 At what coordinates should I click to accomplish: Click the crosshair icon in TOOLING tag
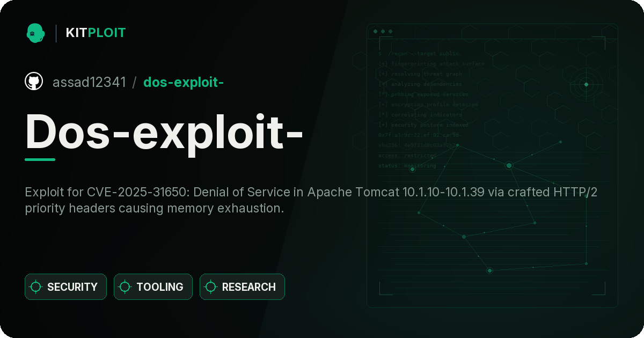click(x=125, y=286)
